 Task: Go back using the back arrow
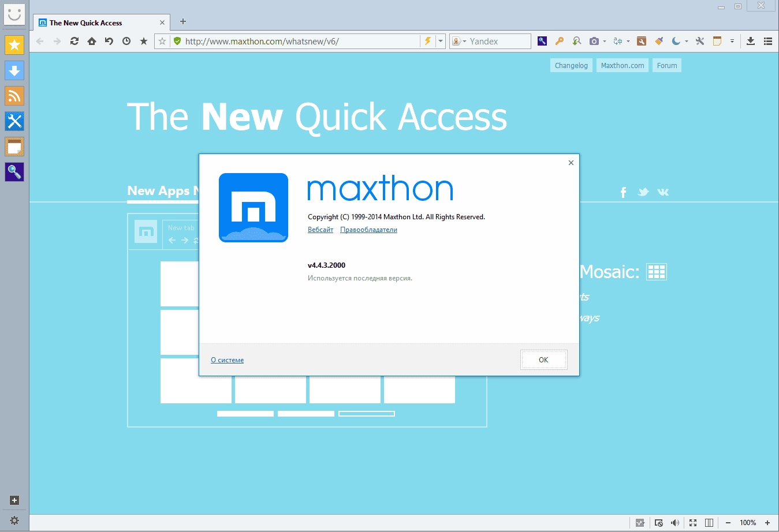coord(40,41)
